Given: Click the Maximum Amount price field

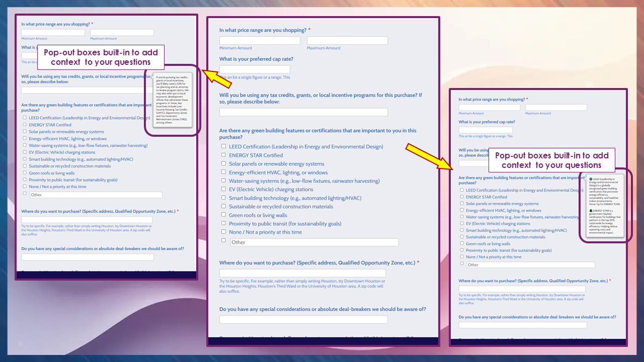Looking at the screenshot, I should 347,40.
